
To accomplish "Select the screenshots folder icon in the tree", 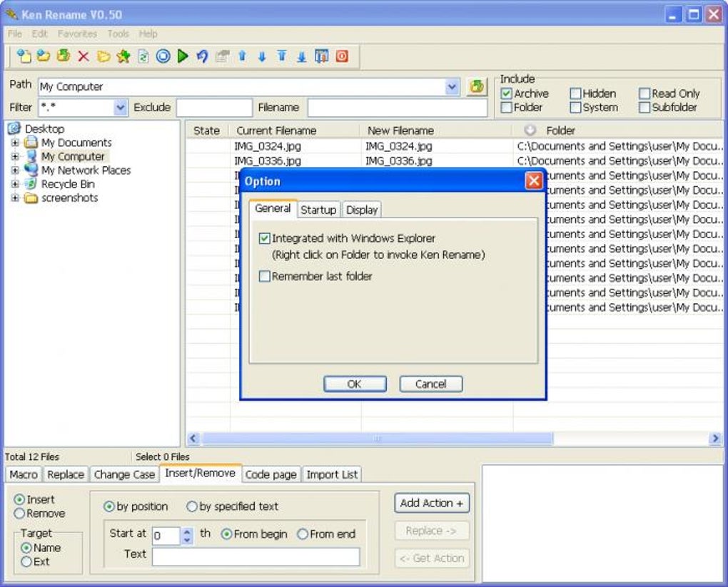I will pyautogui.click(x=31, y=198).
